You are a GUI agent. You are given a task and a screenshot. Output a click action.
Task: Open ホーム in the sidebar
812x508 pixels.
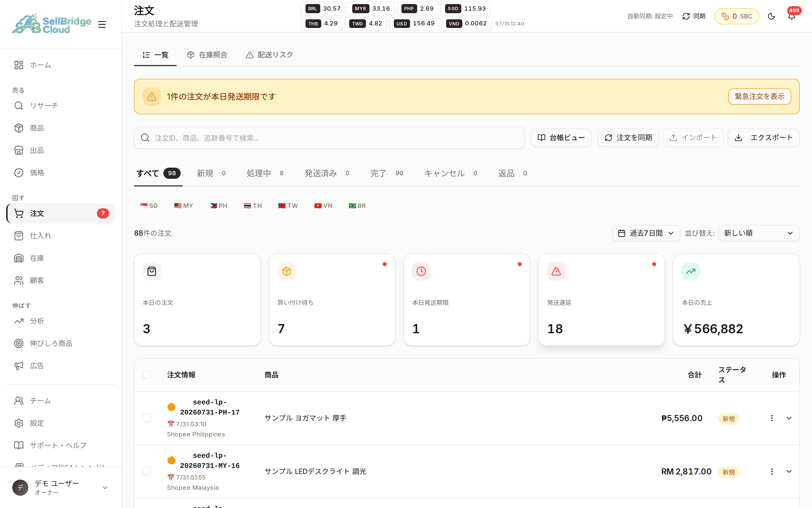click(x=61, y=65)
